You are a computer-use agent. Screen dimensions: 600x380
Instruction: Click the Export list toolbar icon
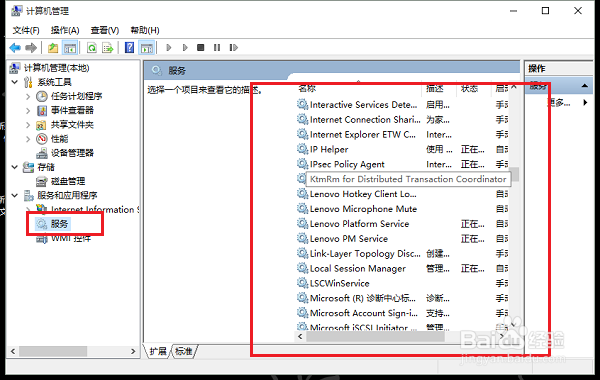click(108, 48)
